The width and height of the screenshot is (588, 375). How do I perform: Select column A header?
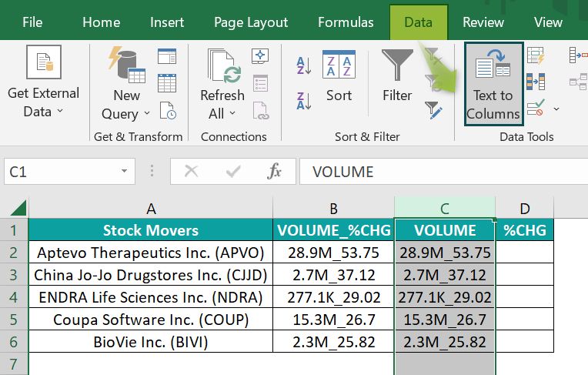click(x=151, y=209)
